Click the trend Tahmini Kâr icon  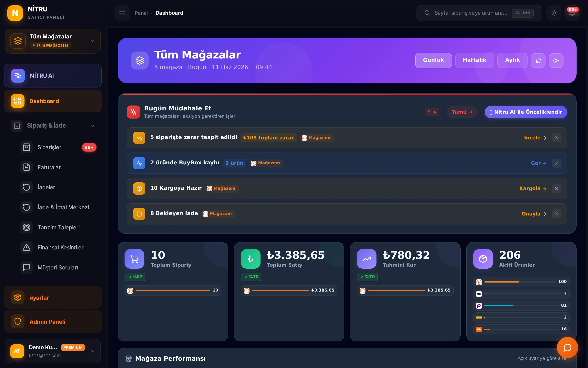click(x=367, y=259)
